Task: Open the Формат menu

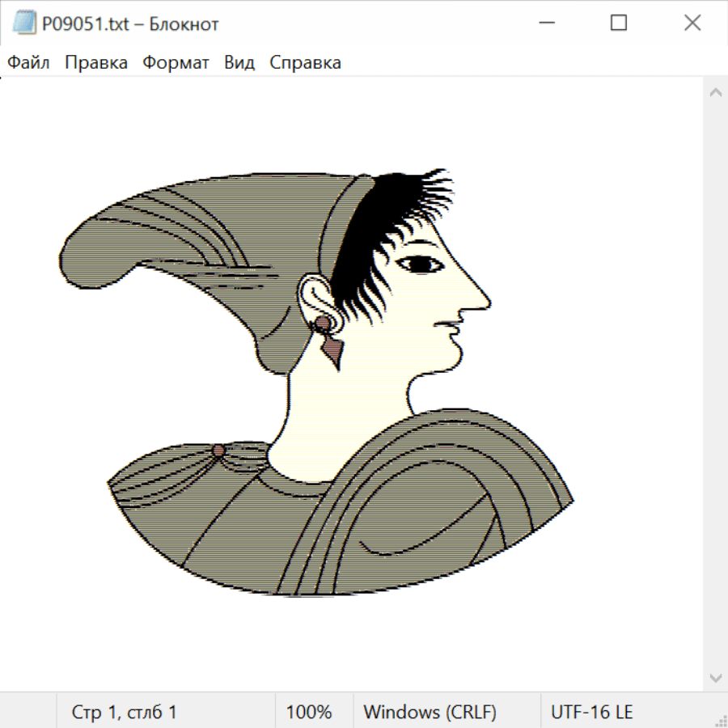Action: coord(176,63)
